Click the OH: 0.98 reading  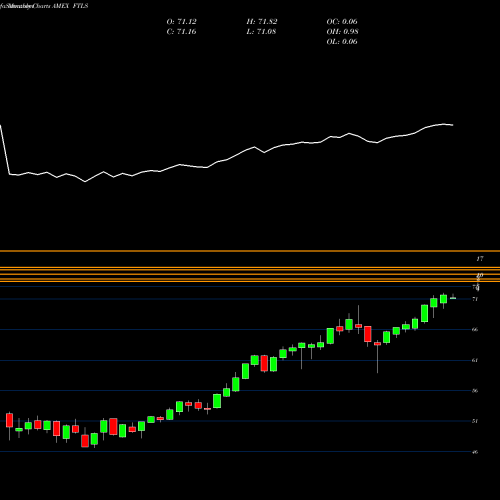coord(343,32)
